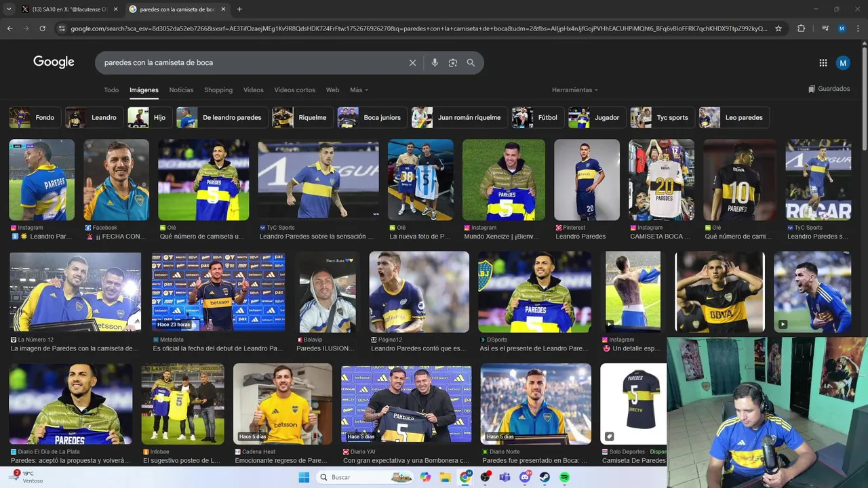The width and height of the screenshot is (868, 488).
Task: Open media controls in Chrome toolbar
Action: (825, 28)
